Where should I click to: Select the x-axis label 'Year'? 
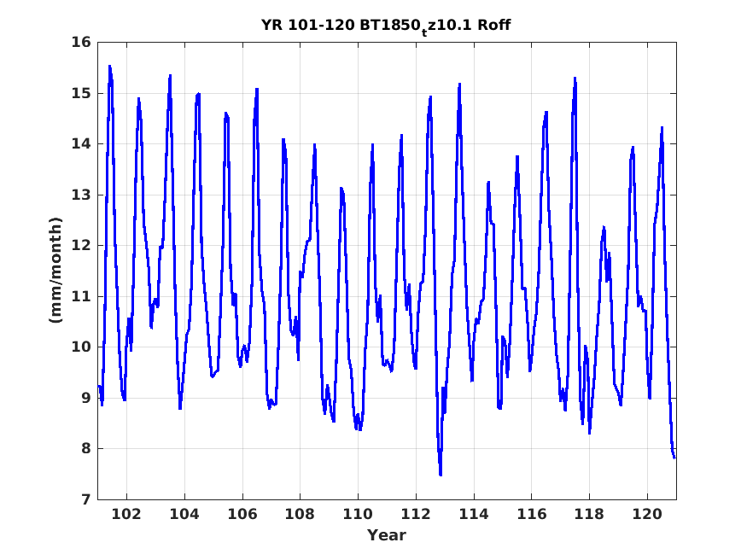[387, 535]
